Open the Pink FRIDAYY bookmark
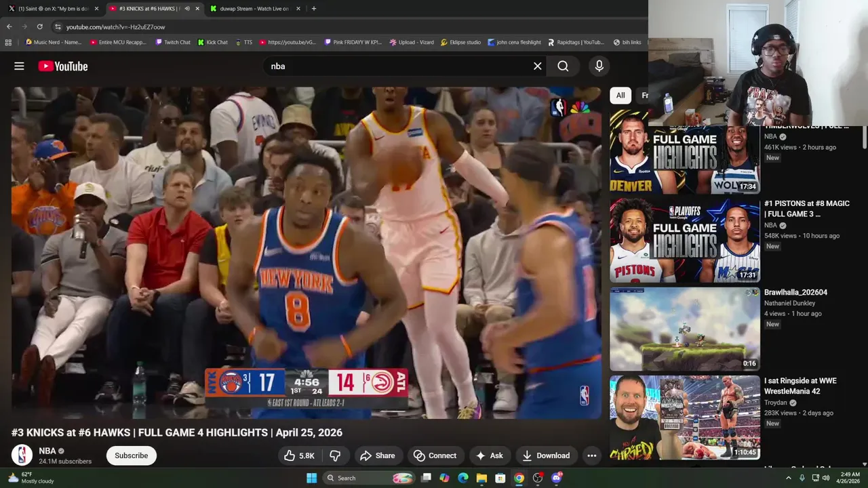The width and height of the screenshot is (868, 488). tap(353, 42)
